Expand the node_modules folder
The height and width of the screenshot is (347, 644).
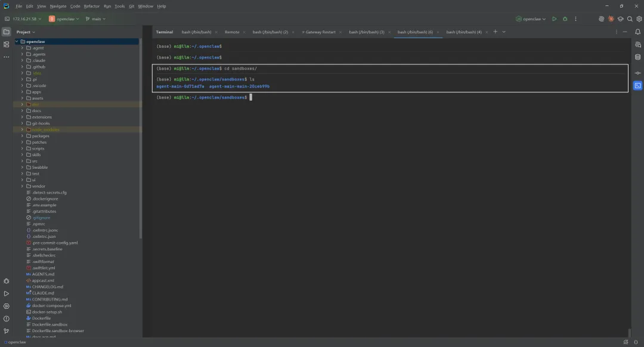click(22, 129)
